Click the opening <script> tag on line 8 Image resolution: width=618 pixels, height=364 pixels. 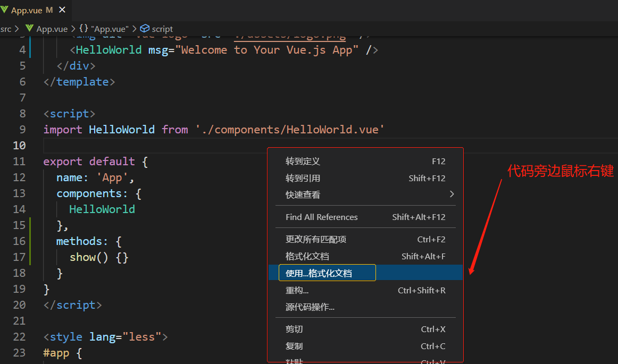(x=69, y=114)
